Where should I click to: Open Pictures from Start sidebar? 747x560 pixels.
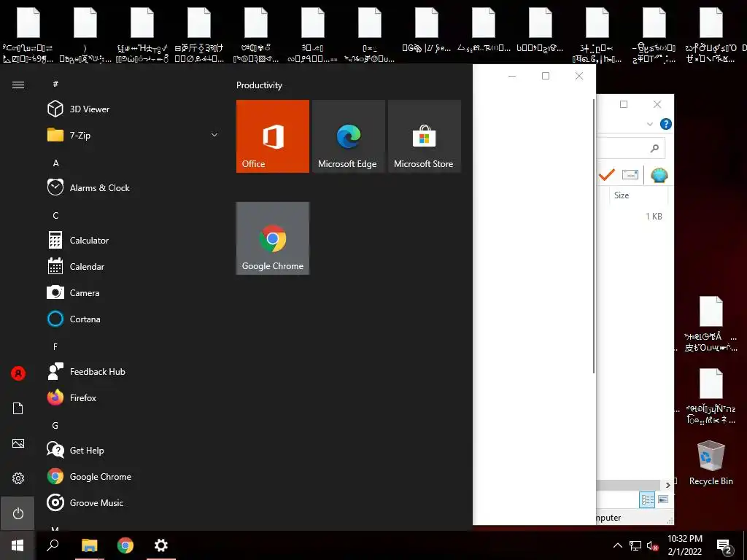(x=18, y=443)
